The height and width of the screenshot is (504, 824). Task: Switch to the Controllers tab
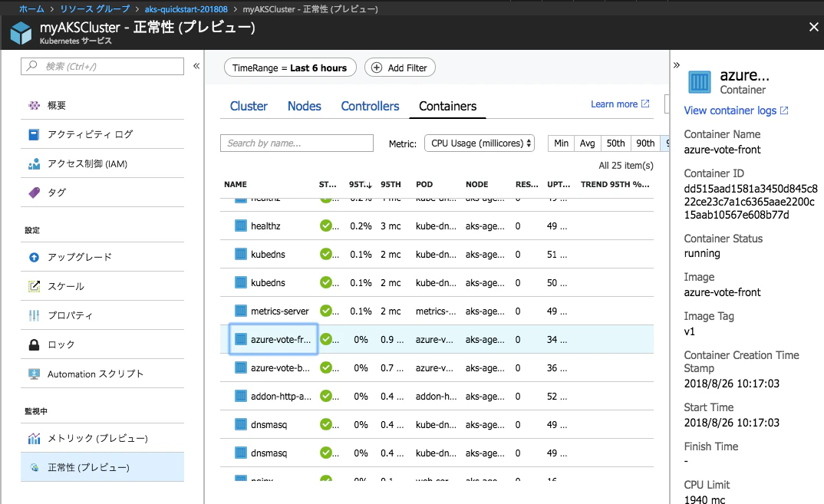click(x=370, y=106)
